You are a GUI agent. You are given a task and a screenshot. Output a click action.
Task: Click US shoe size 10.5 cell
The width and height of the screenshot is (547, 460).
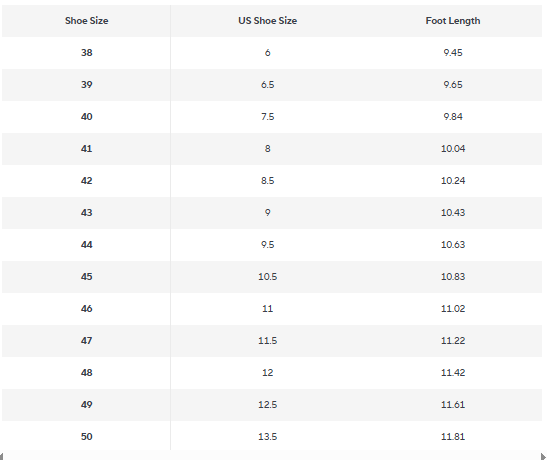268,277
